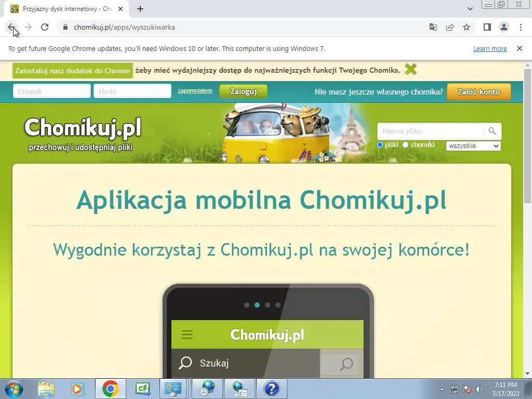Click the network tray icon
Image resolution: width=532 pixels, height=399 pixels.
tap(454, 389)
